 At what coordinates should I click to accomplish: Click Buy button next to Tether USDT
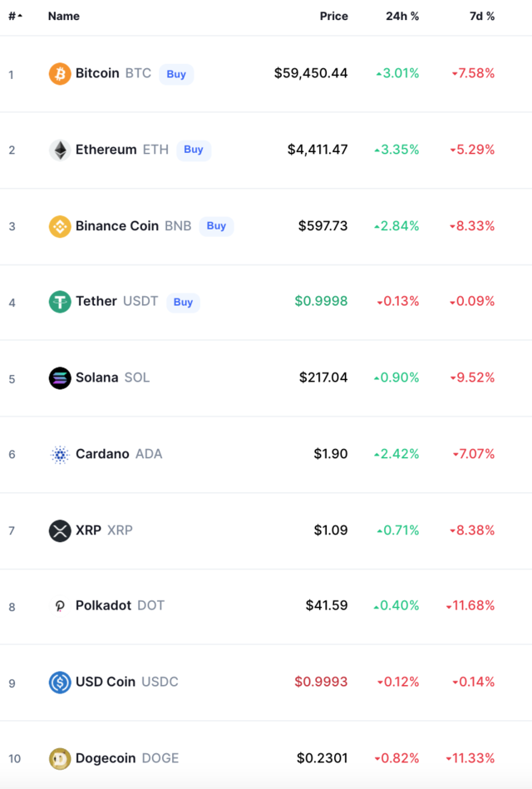pyautogui.click(x=183, y=302)
